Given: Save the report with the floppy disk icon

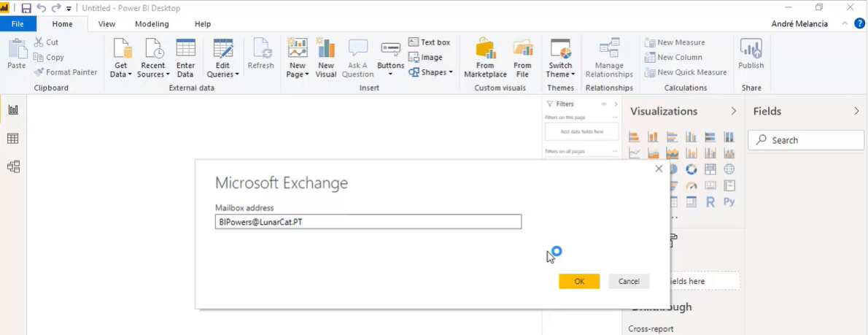Looking at the screenshot, I should [x=26, y=8].
